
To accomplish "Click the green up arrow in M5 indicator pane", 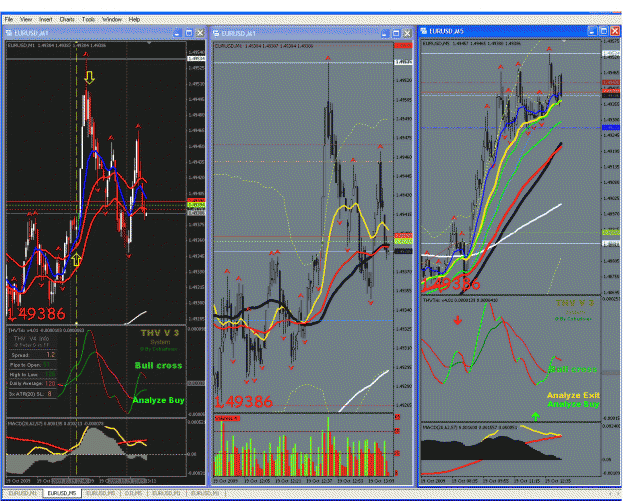I will (536, 417).
